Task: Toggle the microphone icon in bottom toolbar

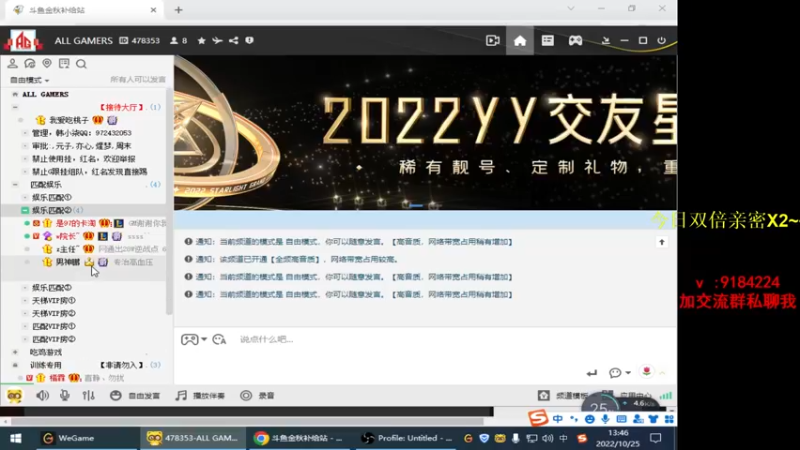Action: click(x=65, y=395)
